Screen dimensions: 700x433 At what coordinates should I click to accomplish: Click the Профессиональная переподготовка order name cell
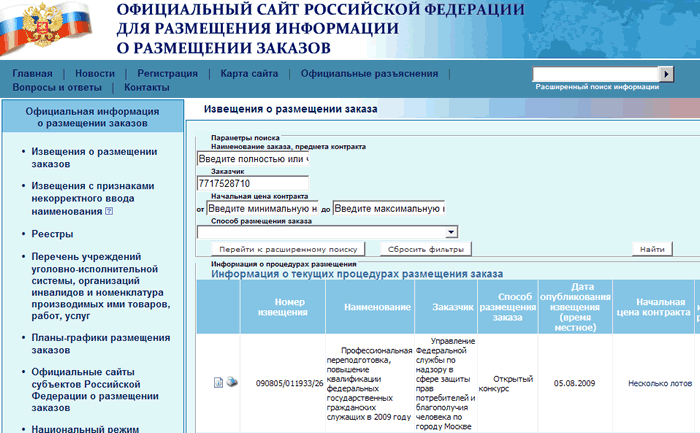(370, 383)
